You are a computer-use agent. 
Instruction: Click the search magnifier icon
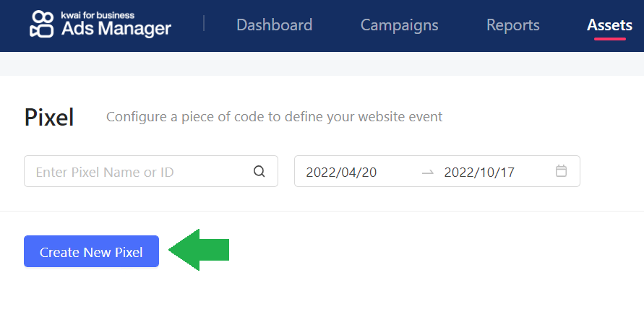click(259, 172)
